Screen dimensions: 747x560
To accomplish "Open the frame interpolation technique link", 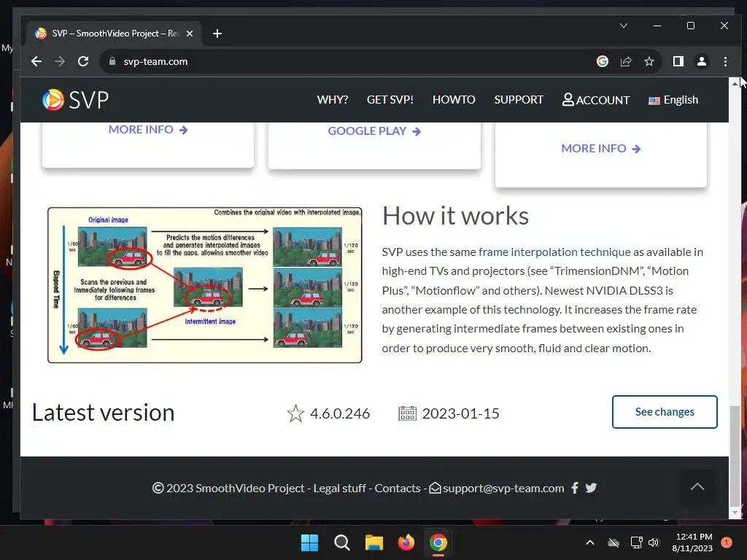I will pyautogui.click(x=554, y=252).
